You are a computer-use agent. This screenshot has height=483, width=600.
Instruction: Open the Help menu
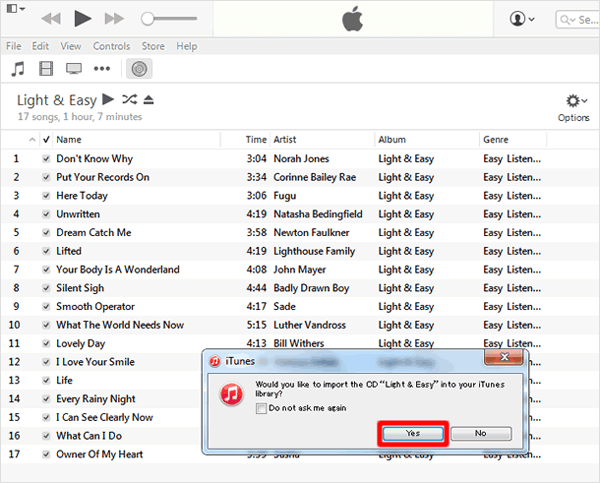tap(187, 46)
